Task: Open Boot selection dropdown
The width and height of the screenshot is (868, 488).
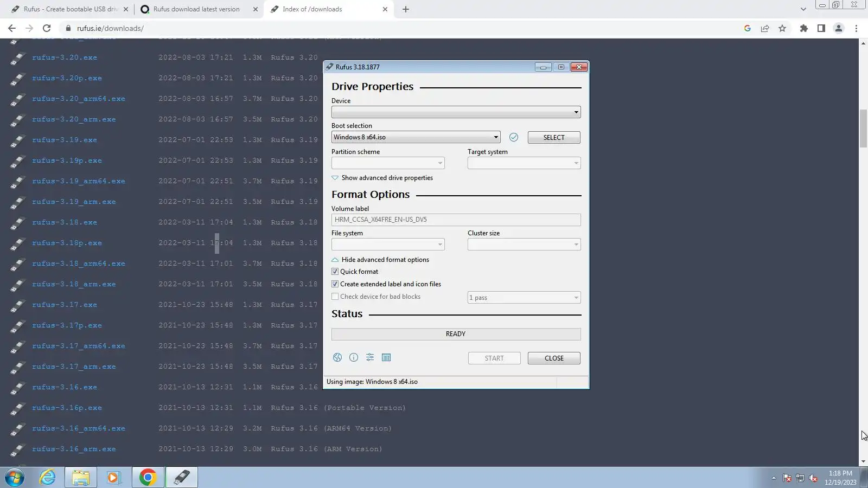Action: point(416,137)
